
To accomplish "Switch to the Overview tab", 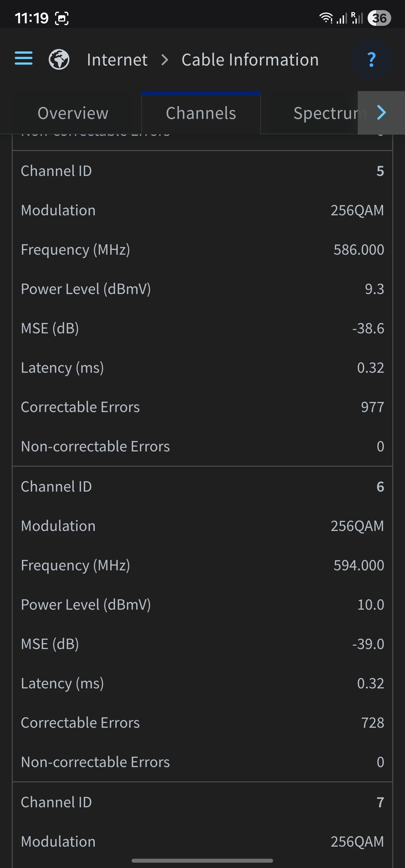I will click(73, 113).
